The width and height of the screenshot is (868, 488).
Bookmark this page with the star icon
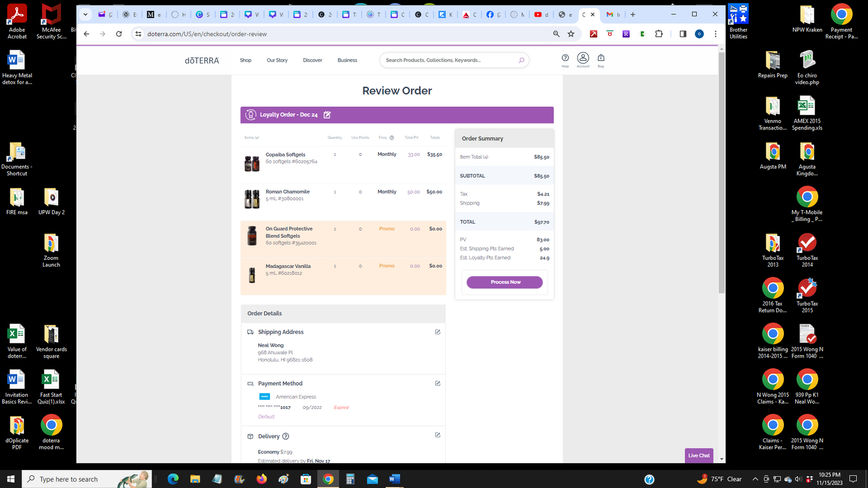point(571,34)
